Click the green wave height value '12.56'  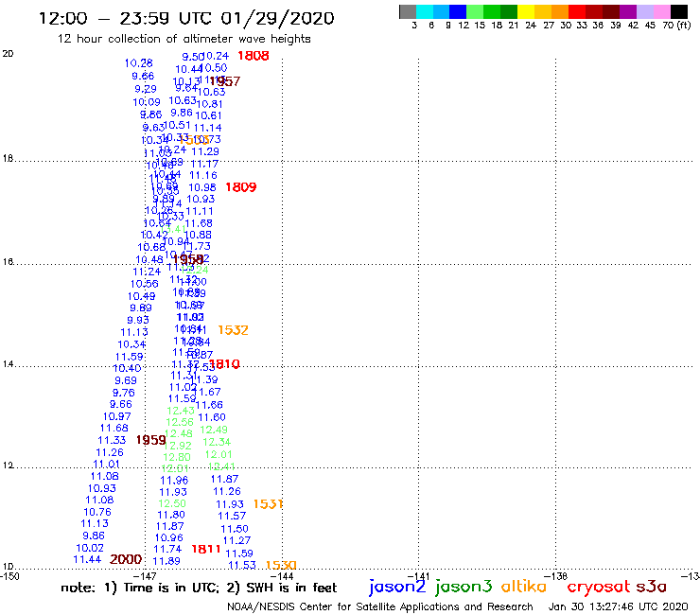[x=180, y=423]
